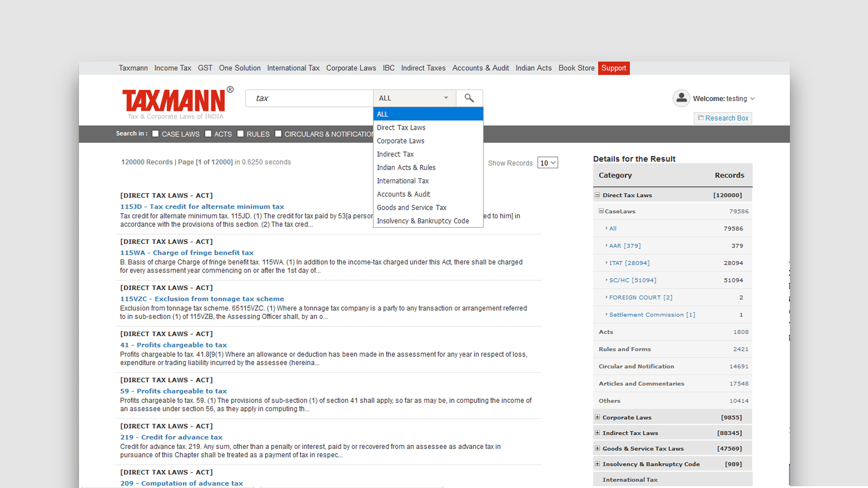
Task: Check the RULES search filter
Action: click(x=240, y=134)
